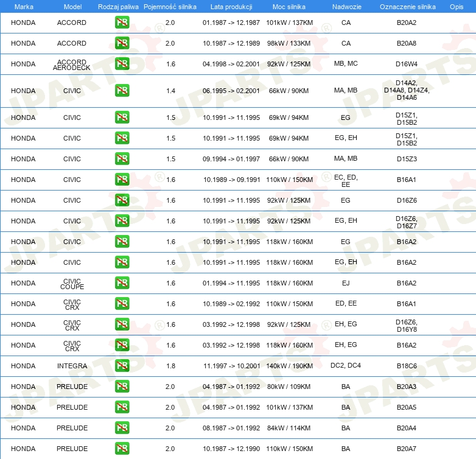The width and height of the screenshot is (476, 459).
Task: Click the fuel icon in the Civic CRX D16Y8 row
Action: click(122, 324)
